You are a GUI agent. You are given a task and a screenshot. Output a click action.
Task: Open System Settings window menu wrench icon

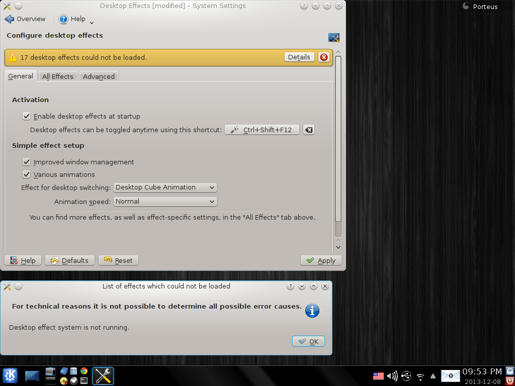(x=7, y=6)
